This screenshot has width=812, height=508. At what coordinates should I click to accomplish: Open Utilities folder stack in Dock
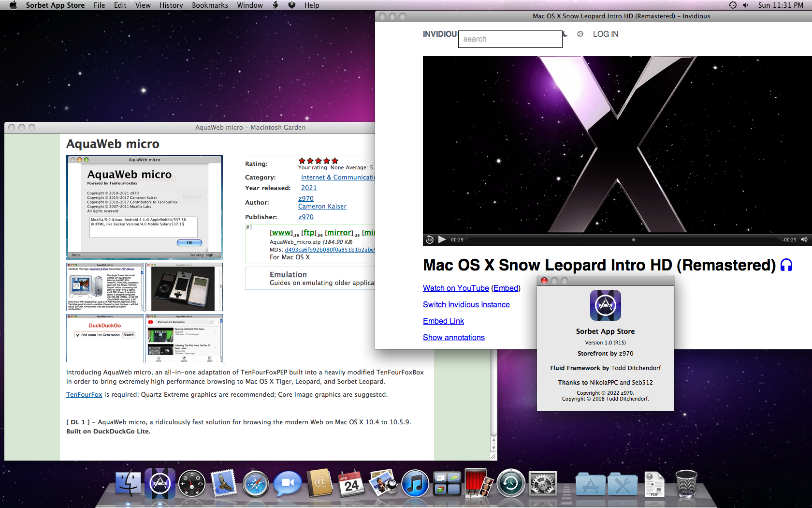pos(623,484)
